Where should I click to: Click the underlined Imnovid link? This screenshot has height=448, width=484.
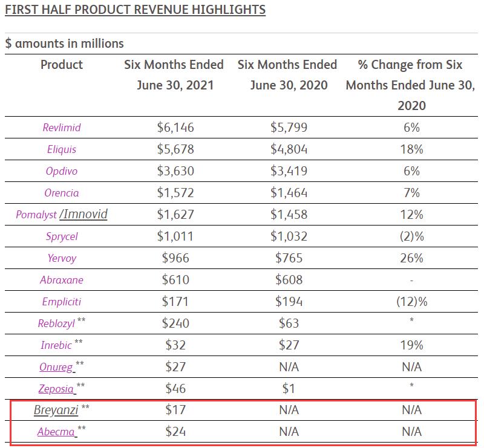click(x=85, y=214)
